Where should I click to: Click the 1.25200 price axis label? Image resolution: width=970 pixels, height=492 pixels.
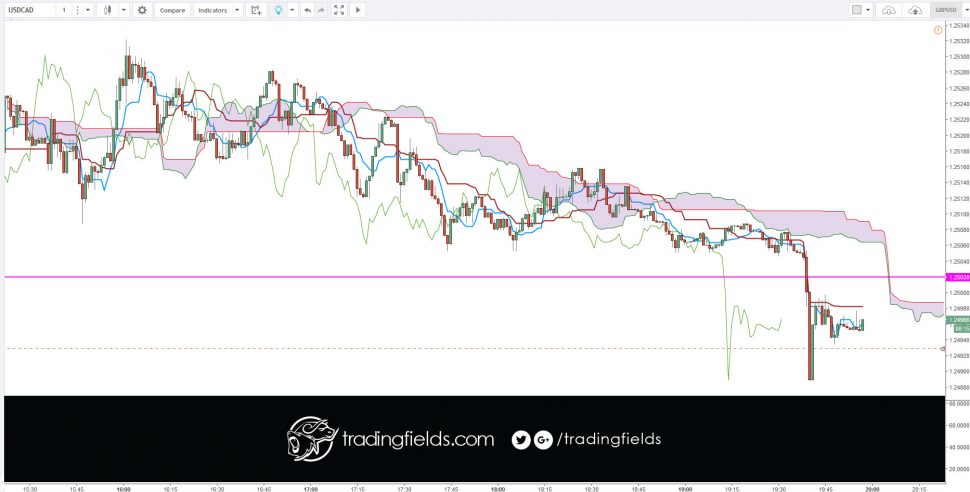960,136
